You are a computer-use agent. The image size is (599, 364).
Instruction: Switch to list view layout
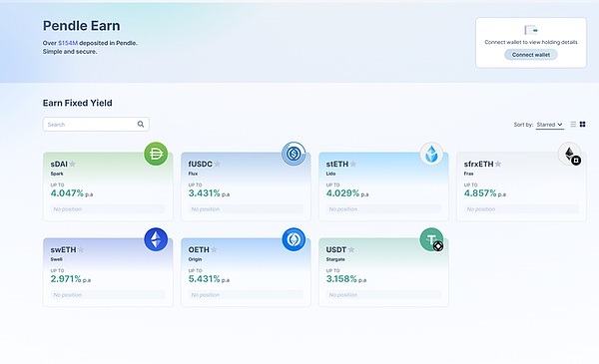(x=573, y=125)
